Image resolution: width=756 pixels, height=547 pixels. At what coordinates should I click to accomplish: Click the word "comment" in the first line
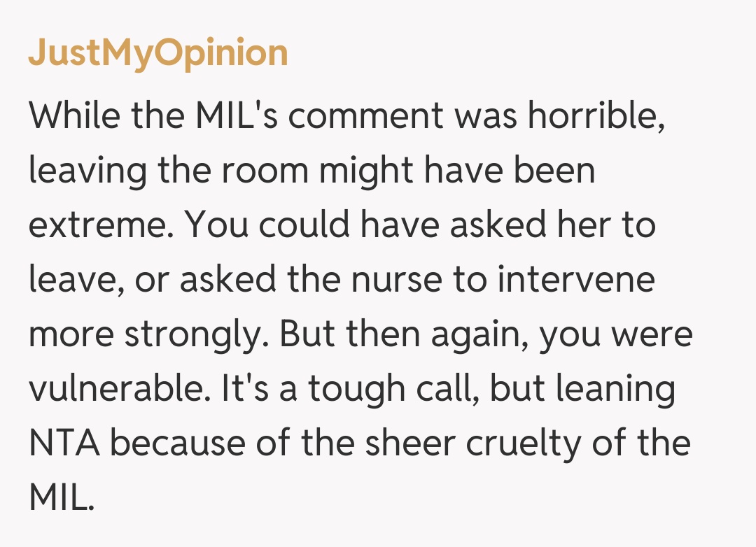tap(365, 115)
